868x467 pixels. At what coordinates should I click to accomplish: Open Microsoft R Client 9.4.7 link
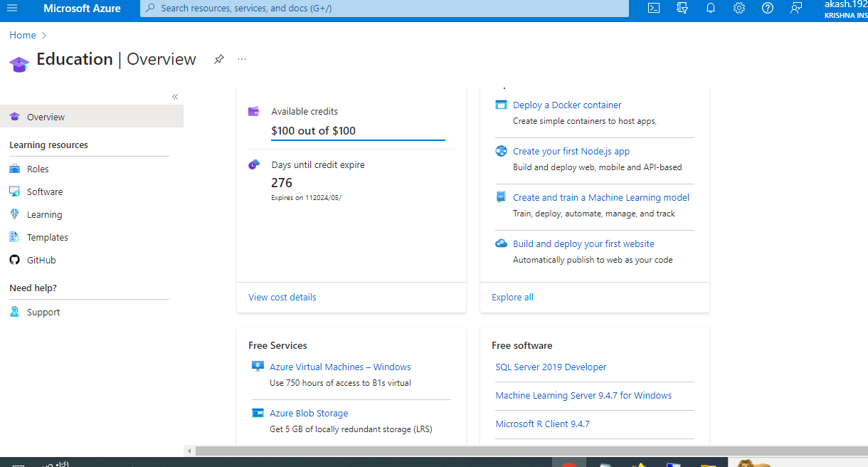pos(542,424)
